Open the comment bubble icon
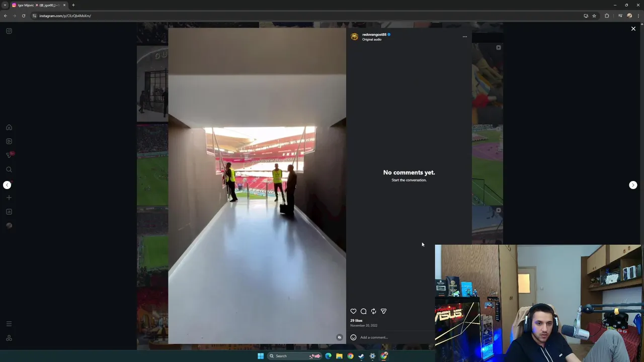The image size is (644, 362). tap(363, 311)
